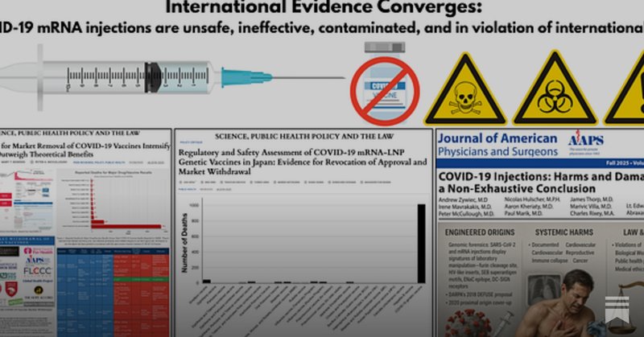The width and height of the screenshot is (644, 337).
Task: Click the red and blue table in left paper
Action: (x=113, y=292)
